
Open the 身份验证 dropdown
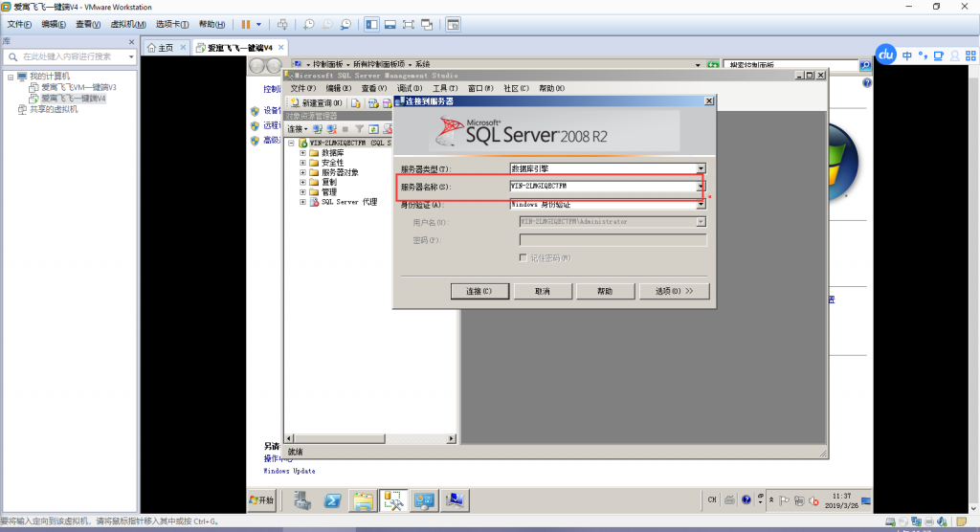point(701,205)
